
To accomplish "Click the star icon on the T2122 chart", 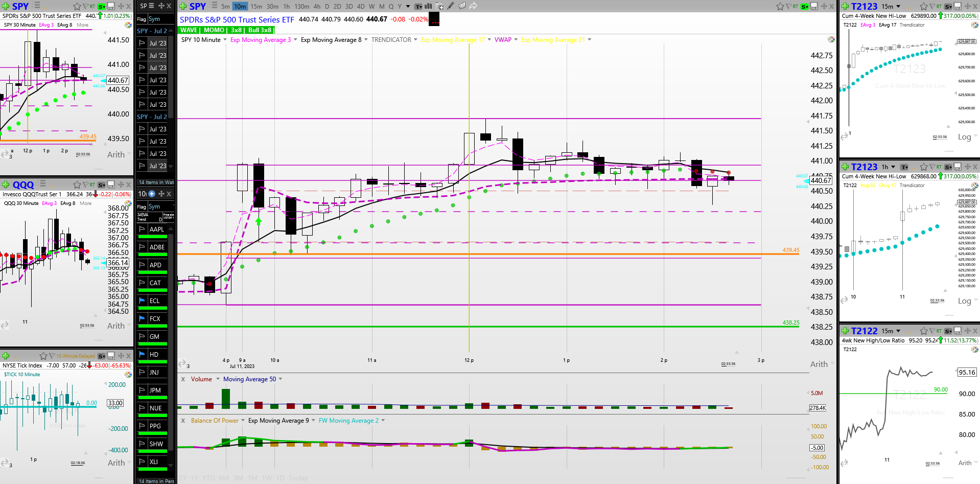I will pyautogui.click(x=924, y=331).
